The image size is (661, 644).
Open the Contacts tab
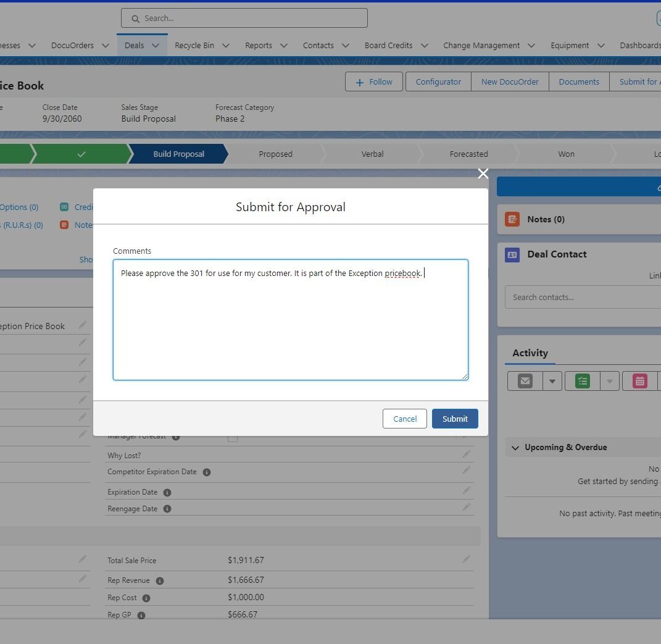tap(318, 45)
